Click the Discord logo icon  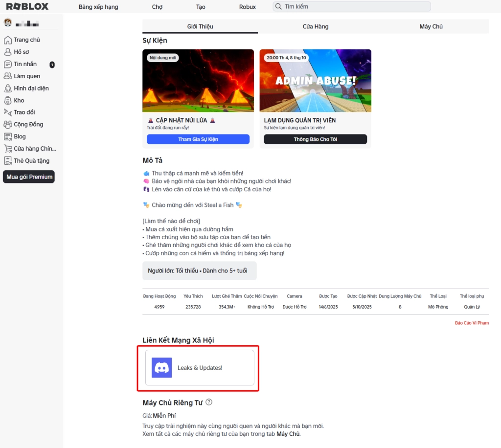[x=161, y=368]
